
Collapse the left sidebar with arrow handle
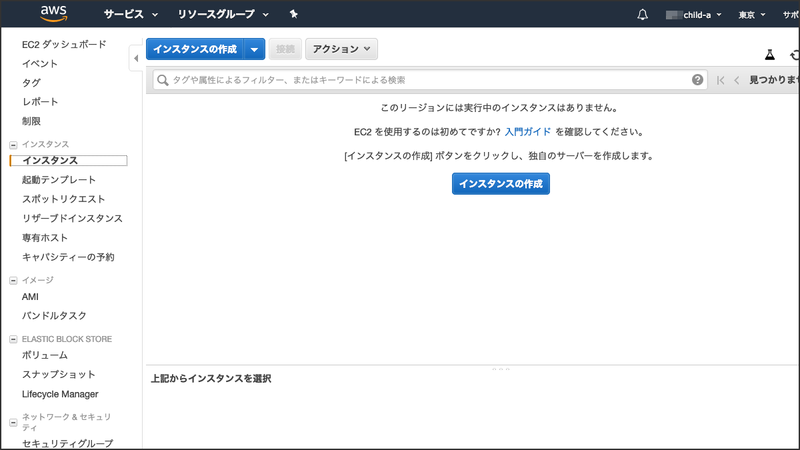(136, 58)
